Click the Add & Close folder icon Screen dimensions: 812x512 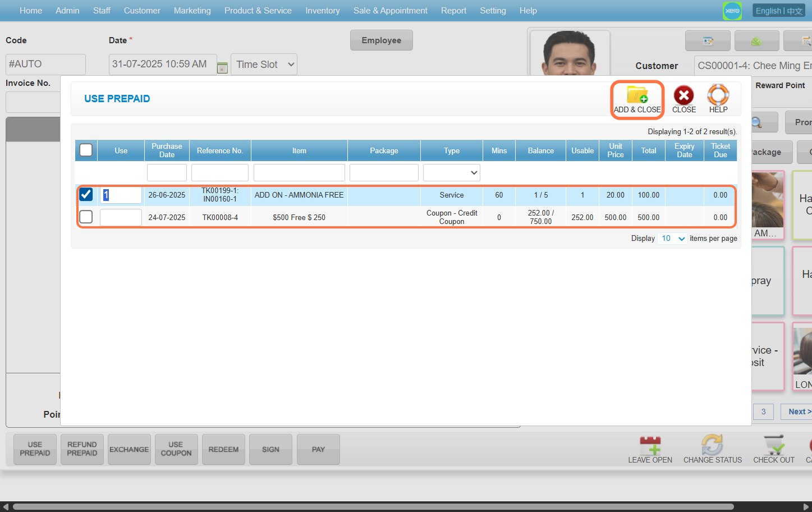click(x=637, y=95)
